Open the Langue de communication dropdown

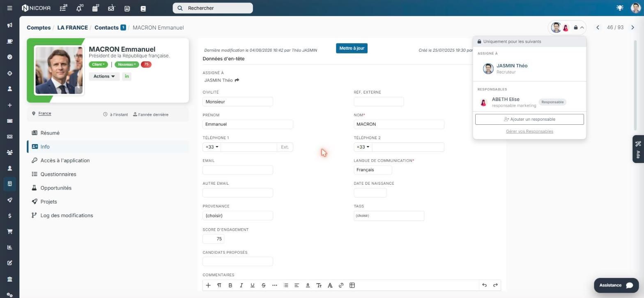[x=373, y=170]
